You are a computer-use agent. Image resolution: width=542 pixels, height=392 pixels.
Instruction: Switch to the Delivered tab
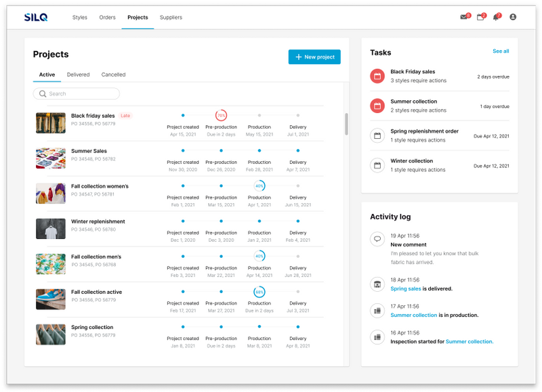click(78, 74)
